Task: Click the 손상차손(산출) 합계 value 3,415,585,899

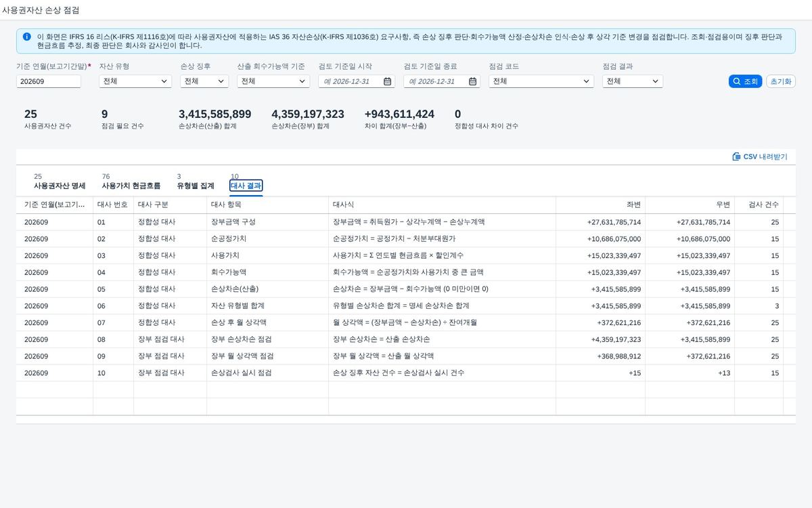Action: pyautogui.click(x=215, y=114)
